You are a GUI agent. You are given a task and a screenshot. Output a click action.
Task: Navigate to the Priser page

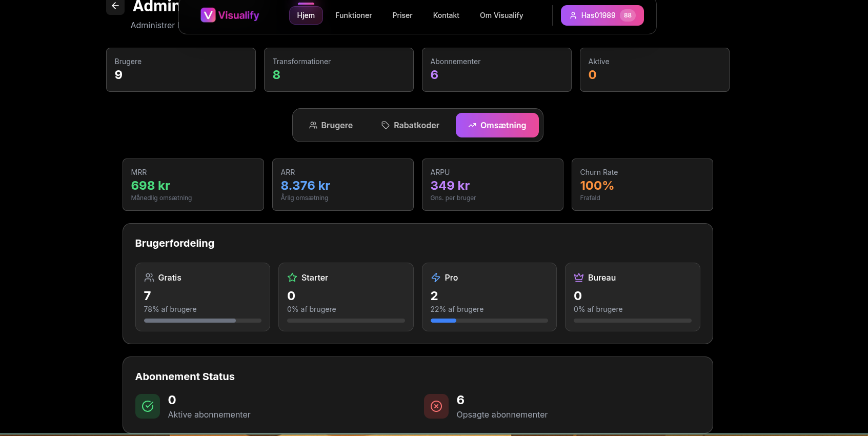pos(402,15)
